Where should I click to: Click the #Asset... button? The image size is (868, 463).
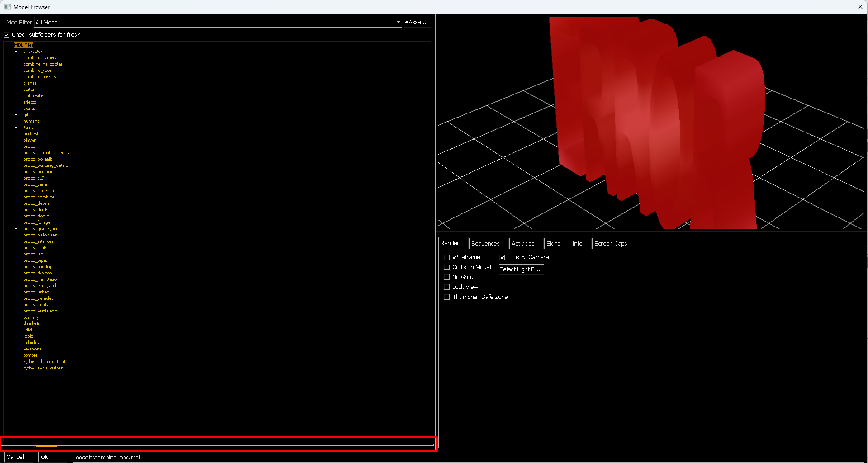[417, 22]
